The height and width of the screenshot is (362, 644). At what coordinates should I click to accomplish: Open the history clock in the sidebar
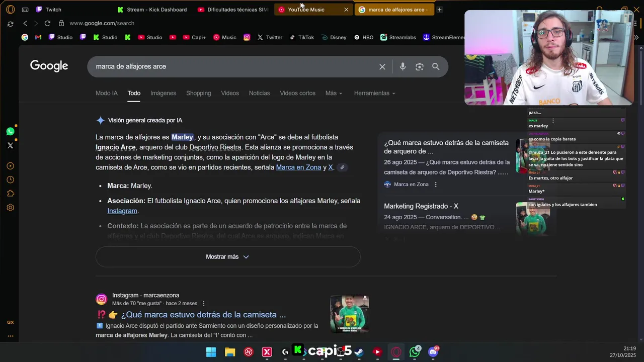pos(10,179)
